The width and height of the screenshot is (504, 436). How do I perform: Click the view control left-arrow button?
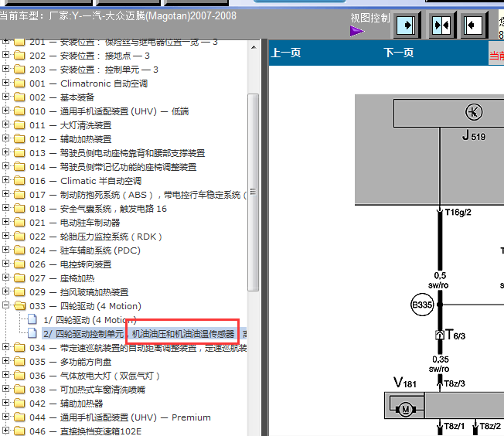point(473,25)
